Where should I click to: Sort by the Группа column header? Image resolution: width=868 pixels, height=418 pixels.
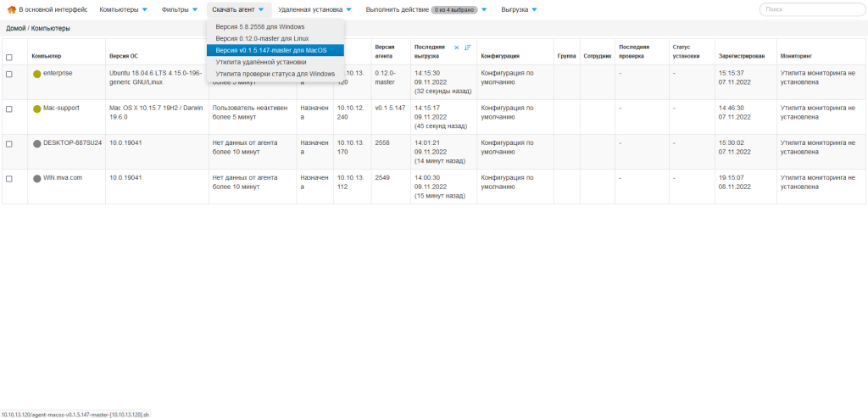tap(567, 57)
